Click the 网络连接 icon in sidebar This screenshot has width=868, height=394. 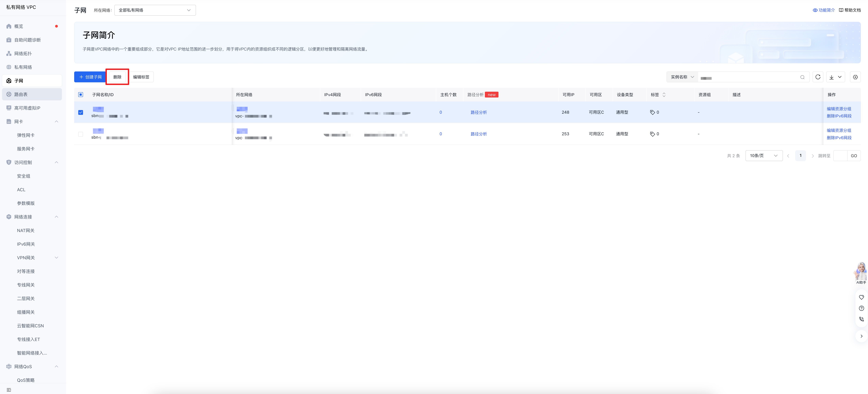[9, 217]
